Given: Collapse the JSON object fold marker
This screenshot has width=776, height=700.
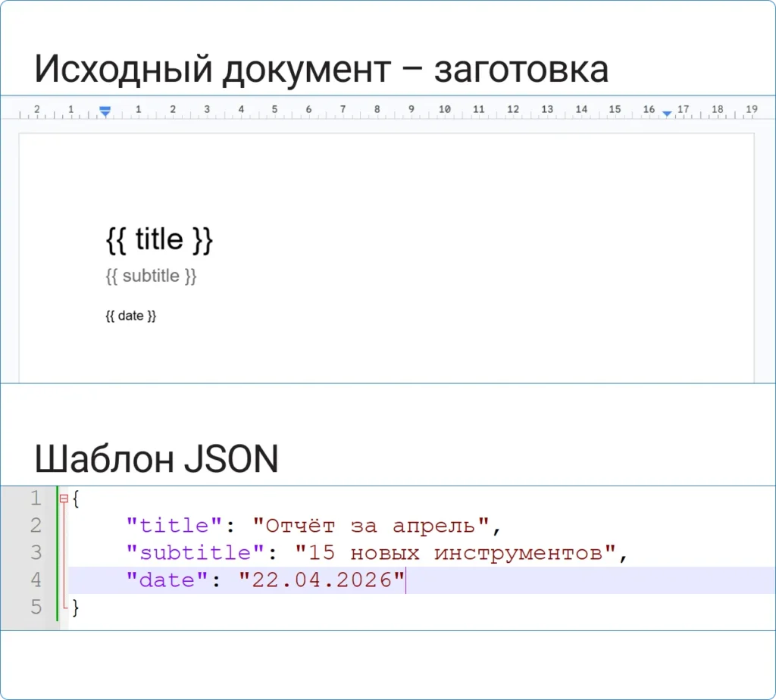Looking at the screenshot, I should pyautogui.click(x=64, y=498).
